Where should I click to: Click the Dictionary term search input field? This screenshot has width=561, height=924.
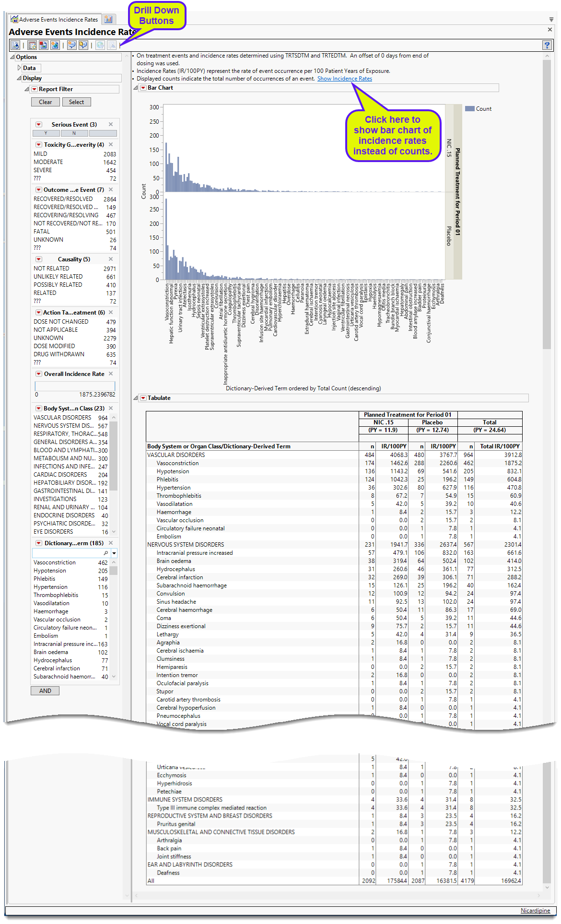71,553
